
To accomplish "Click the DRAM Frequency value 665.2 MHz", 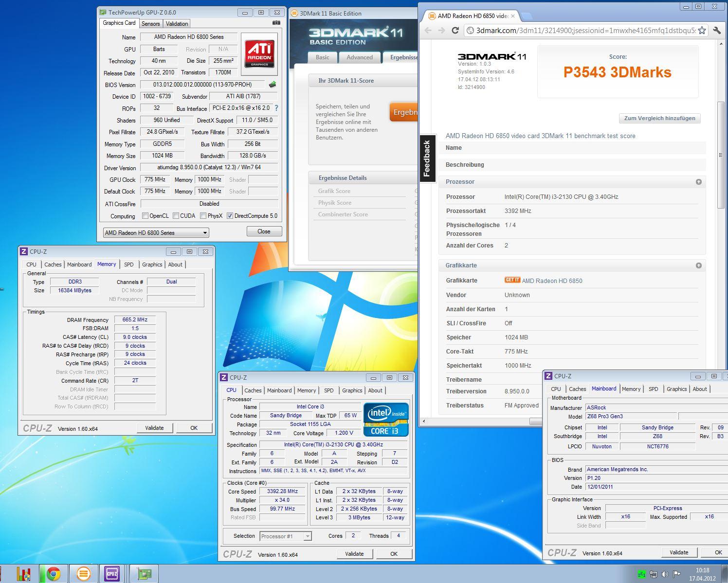I will point(135,319).
